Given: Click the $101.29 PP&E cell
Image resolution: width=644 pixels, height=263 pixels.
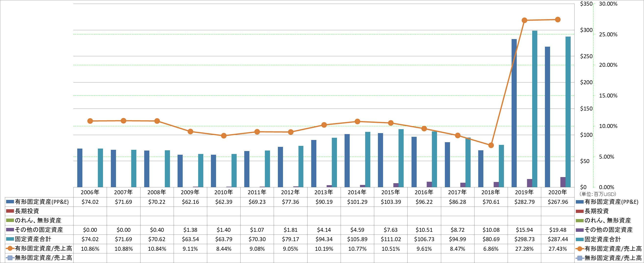Looking at the screenshot, I should coord(358,202).
